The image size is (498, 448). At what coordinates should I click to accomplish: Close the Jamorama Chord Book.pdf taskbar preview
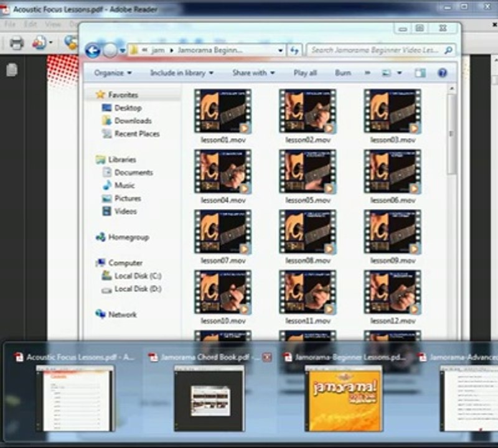(267, 357)
